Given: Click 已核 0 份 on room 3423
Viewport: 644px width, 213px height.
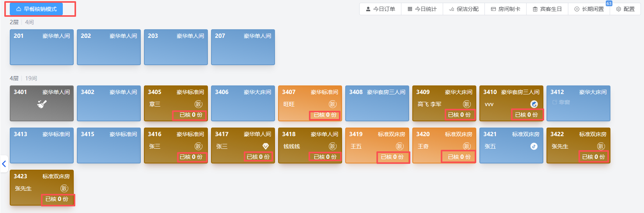Looking at the screenshot, I should (x=57, y=199).
